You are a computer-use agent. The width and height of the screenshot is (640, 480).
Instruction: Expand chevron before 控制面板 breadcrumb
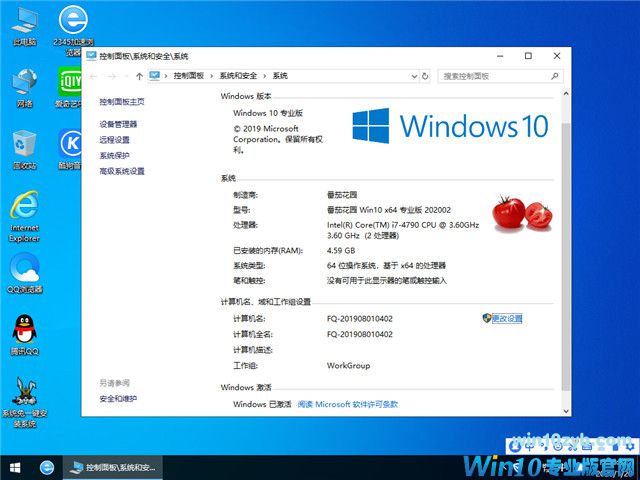(x=166, y=76)
